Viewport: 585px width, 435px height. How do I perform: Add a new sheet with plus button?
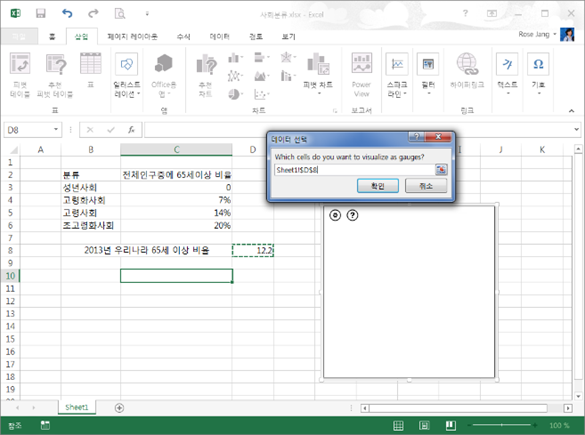(119, 408)
